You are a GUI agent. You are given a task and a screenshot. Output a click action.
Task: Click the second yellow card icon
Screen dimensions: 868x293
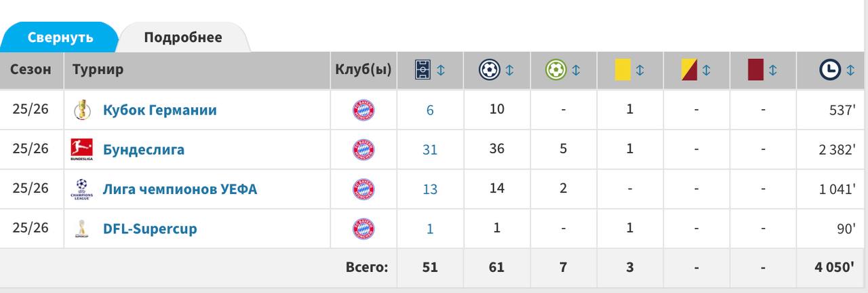coord(690,70)
